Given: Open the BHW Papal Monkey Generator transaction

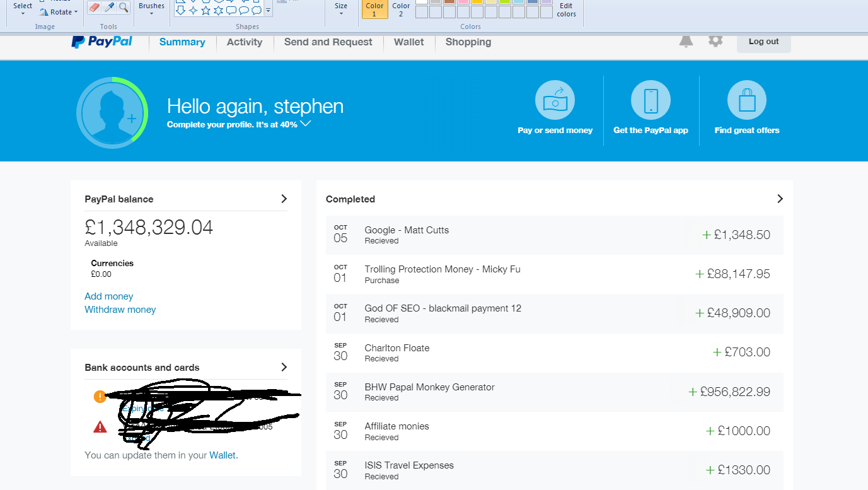Looking at the screenshot, I should (x=555, y=392).
